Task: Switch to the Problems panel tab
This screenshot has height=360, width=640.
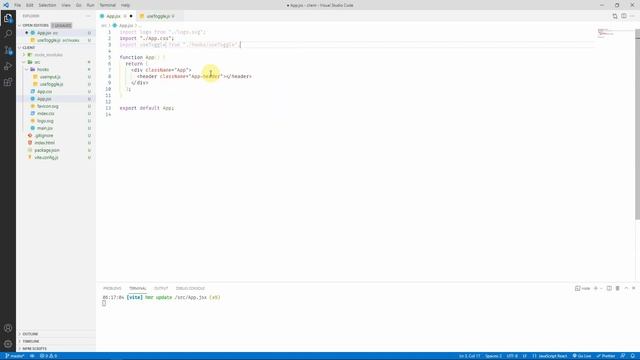Action: [x=112, y=288]
